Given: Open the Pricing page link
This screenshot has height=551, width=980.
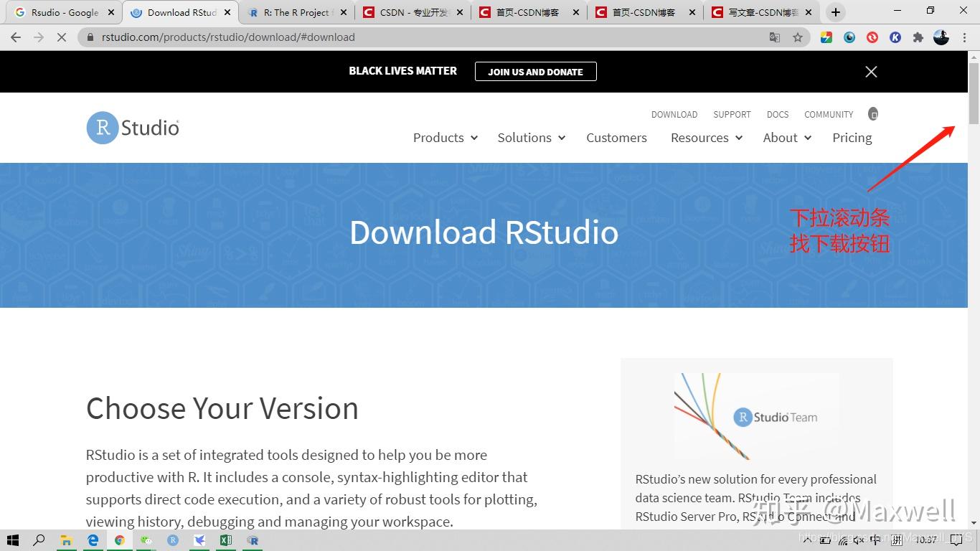Looking at the screenshot, I should (852, 138).
